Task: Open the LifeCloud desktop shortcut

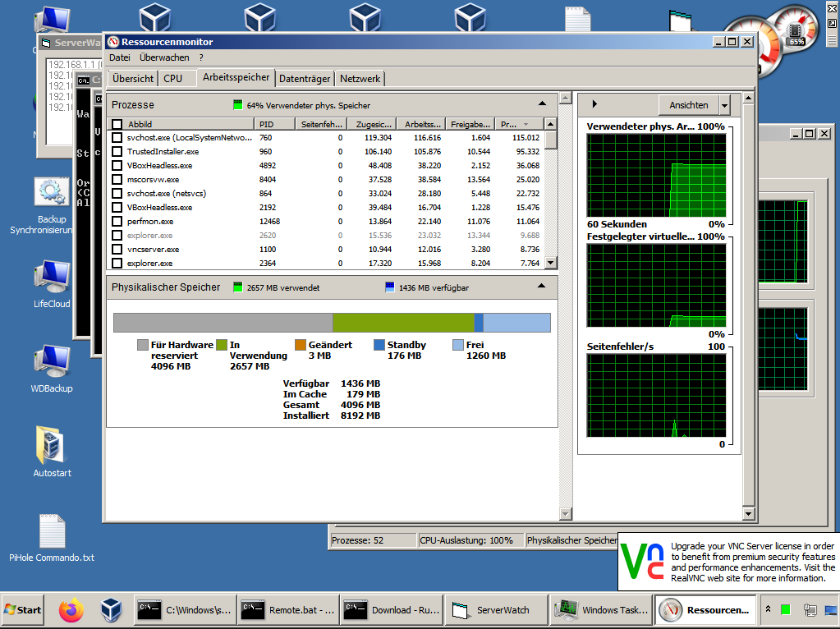Action: [x=51, y=278]
